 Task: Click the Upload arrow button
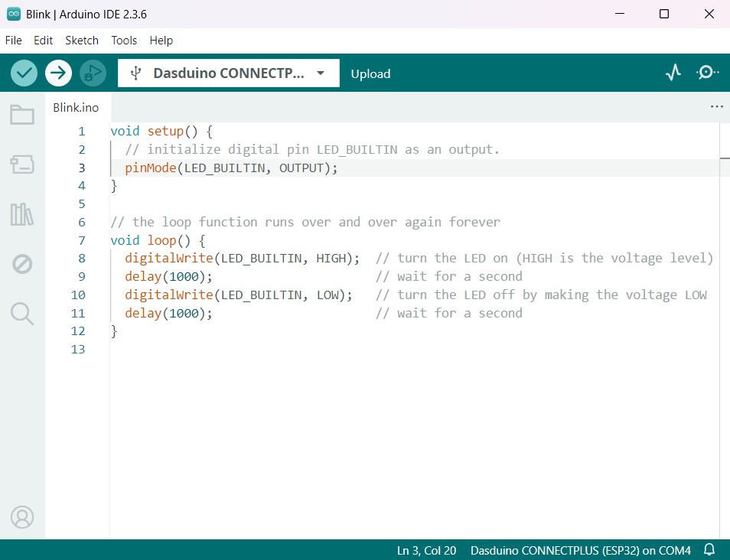(x=58, y=73)
